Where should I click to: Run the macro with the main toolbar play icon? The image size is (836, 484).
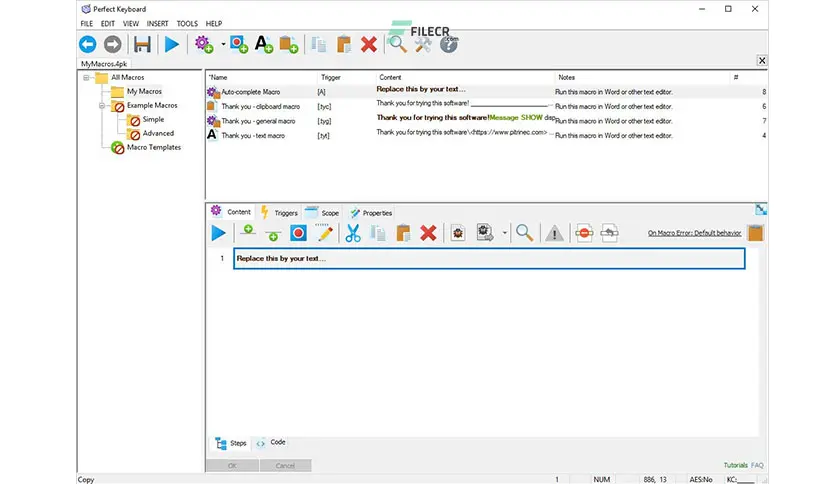click(x=172, y=44)
